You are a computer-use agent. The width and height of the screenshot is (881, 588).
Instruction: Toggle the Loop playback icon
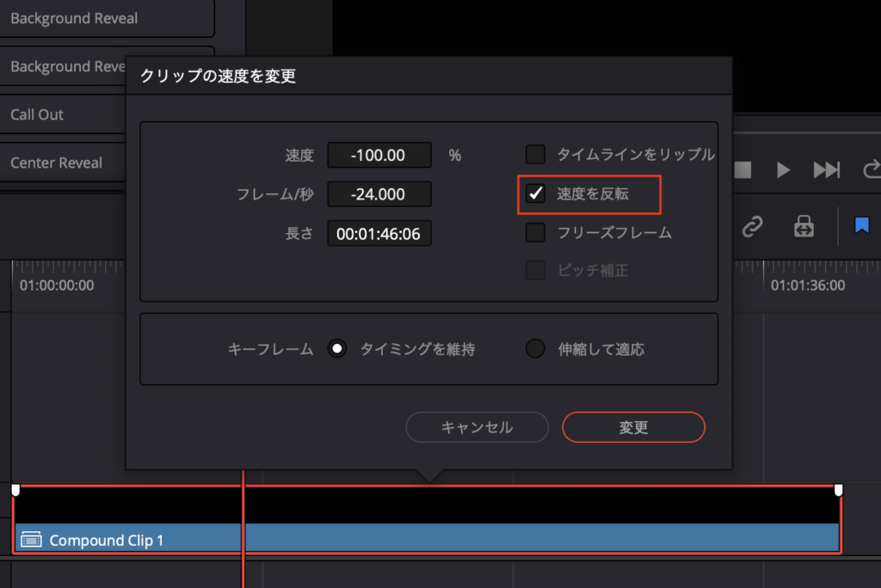tap(871, 170)
